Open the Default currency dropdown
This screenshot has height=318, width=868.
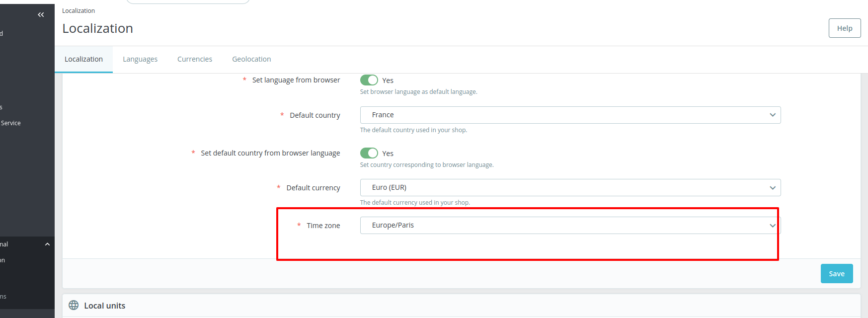tap(570, 187)
